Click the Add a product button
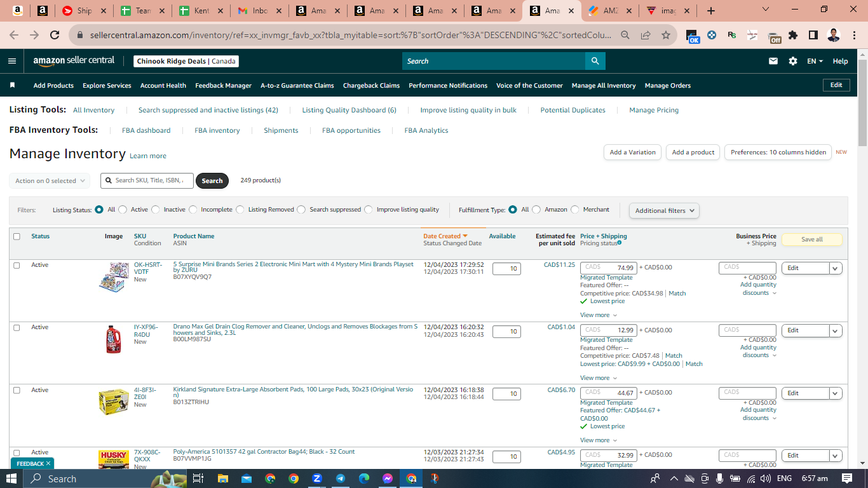Image resolution: width=868 pixels, height=488 pixels. click(x=693, y=152)
